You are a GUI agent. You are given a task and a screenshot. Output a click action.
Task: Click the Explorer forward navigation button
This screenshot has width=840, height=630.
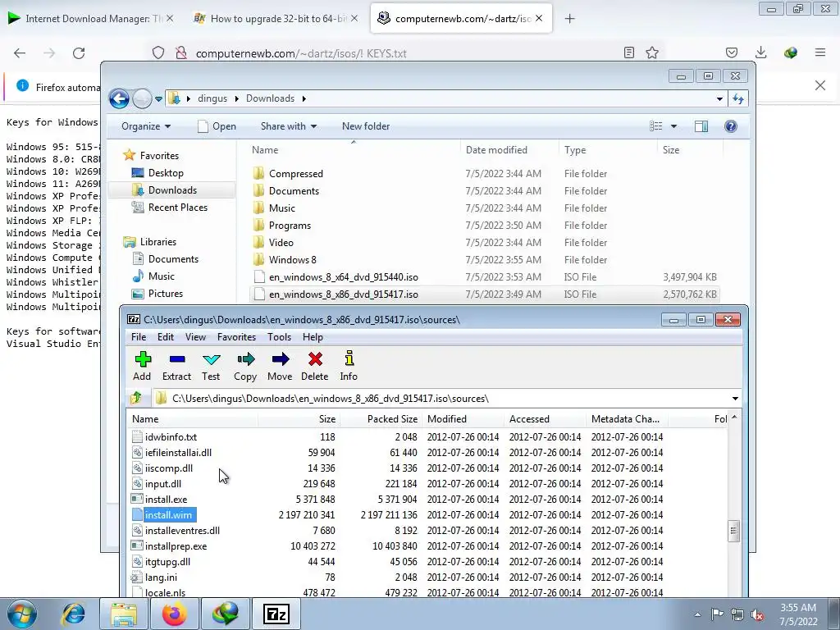point(142,98)
